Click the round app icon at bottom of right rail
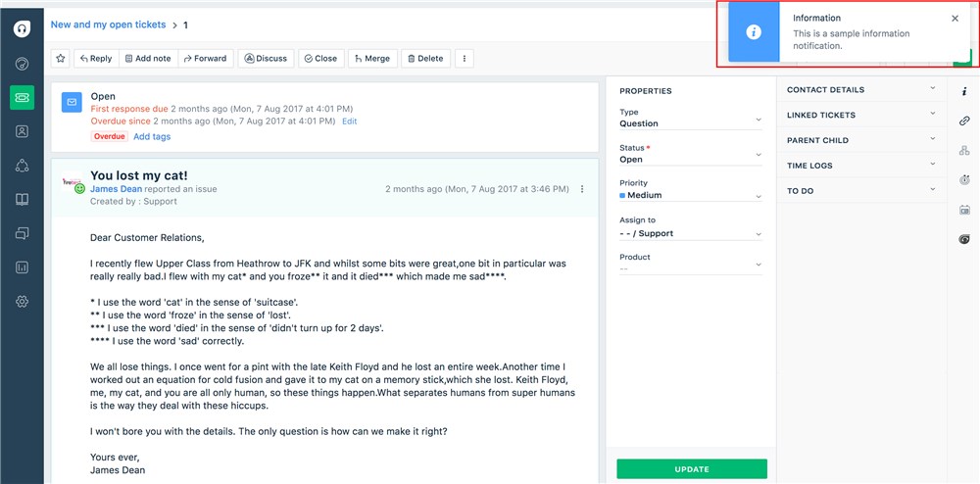Image resolution: width=980 pixels, height=484 pixels. coord(964,239)
